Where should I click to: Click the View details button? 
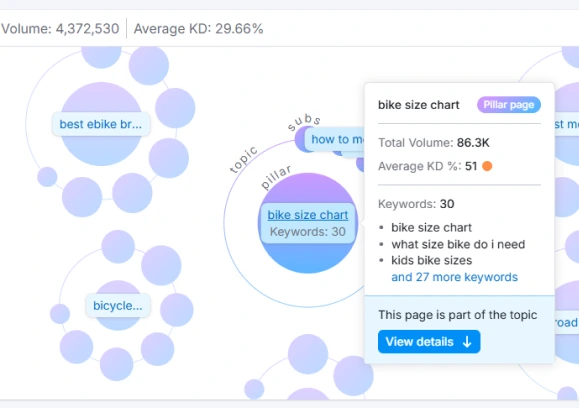[429, 342]
